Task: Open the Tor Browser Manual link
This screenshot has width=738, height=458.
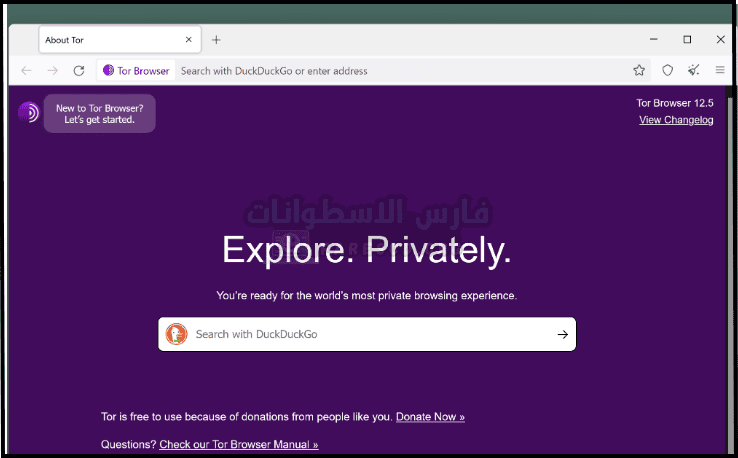Action: coord(238,444)
